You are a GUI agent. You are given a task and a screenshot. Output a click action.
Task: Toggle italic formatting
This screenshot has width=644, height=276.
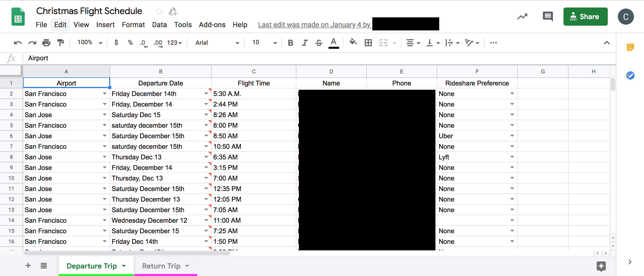point(305,43)
